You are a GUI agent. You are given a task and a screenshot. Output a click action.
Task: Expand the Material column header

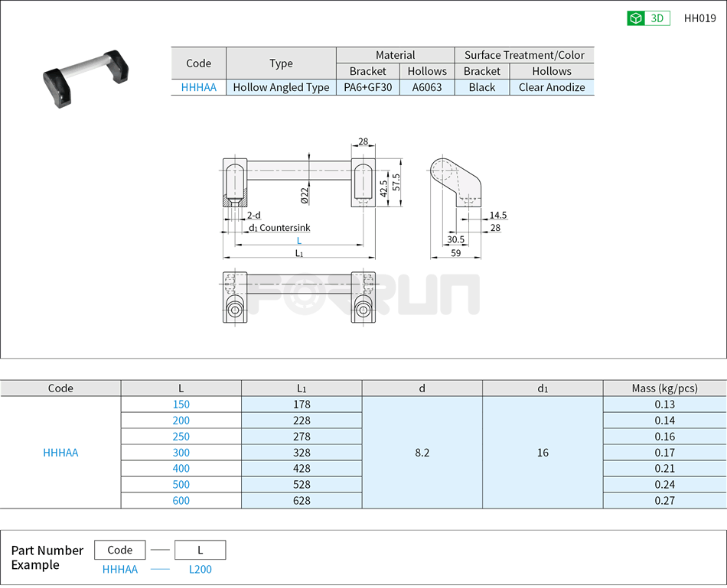pos(396,55)
